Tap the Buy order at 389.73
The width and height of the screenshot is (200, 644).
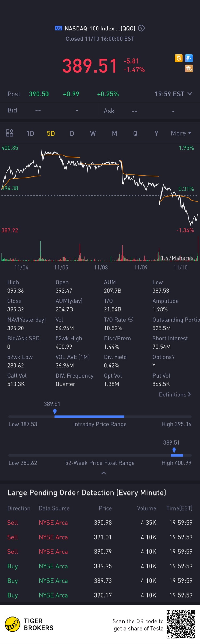100,581
